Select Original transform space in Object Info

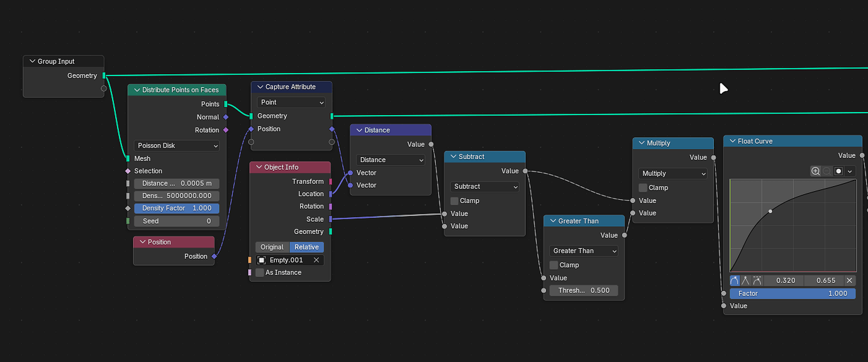click(272, 247)
